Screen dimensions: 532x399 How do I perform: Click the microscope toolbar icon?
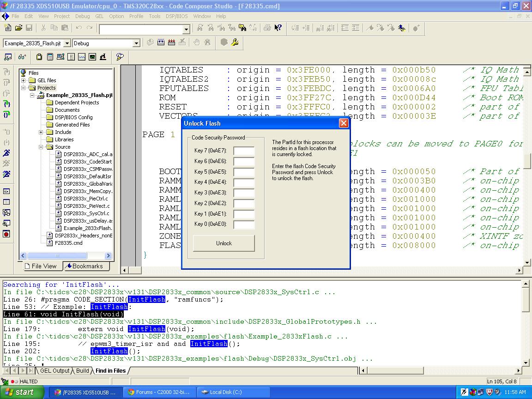(x=103, y=57)
